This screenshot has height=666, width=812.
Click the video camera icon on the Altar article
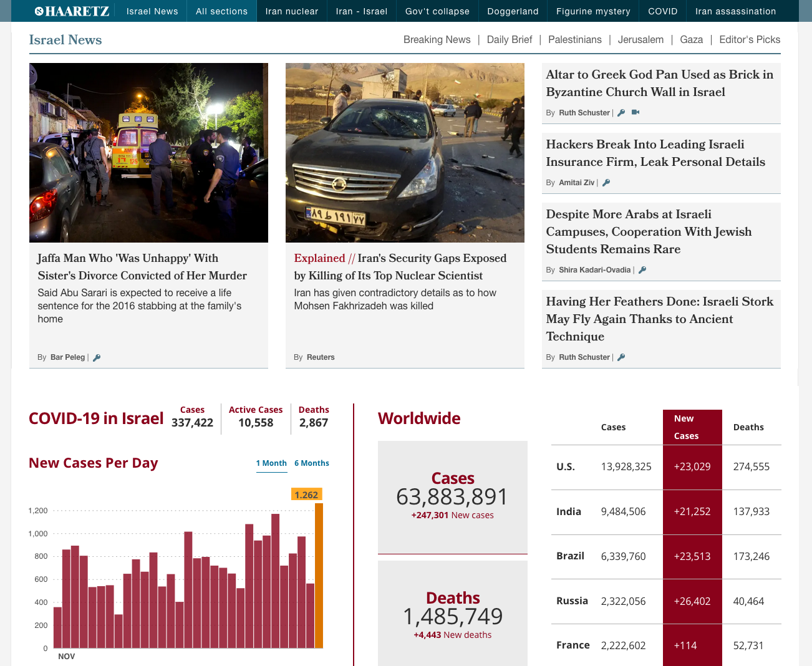(636, 113)
